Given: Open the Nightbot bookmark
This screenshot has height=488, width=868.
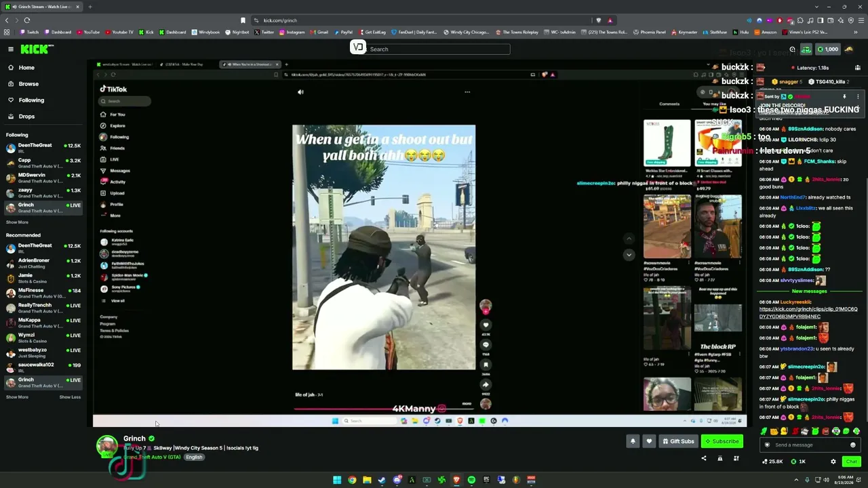Looking at the screenshot, I should [x=237, y=32].
